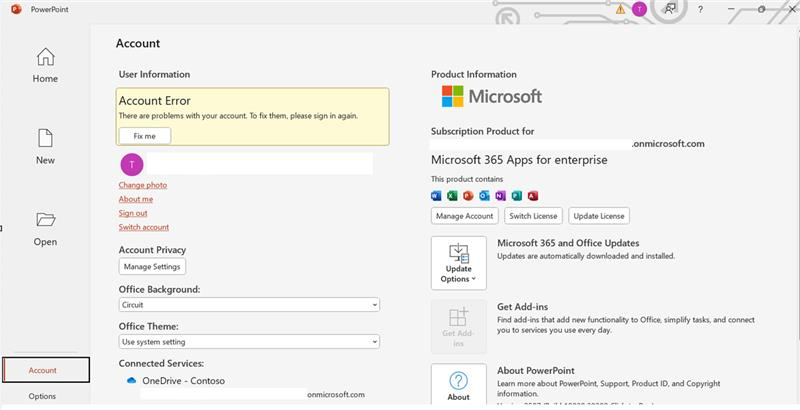800x410 pixels.
Task: Click the feedback person icon in title bar
Action: click(x=670, y=9)
